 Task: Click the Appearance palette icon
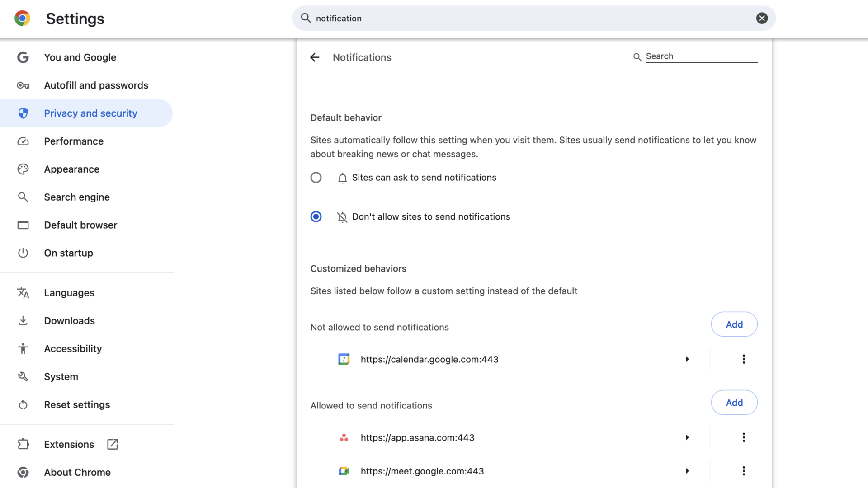pyautogui.click(x=23, y=169)
